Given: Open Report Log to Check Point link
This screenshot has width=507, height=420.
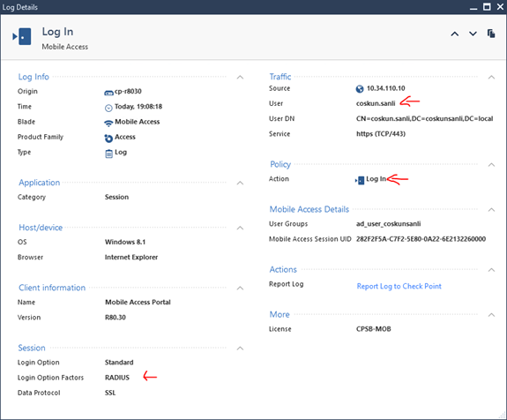Looking at the screenshot, I should (399, 287).
